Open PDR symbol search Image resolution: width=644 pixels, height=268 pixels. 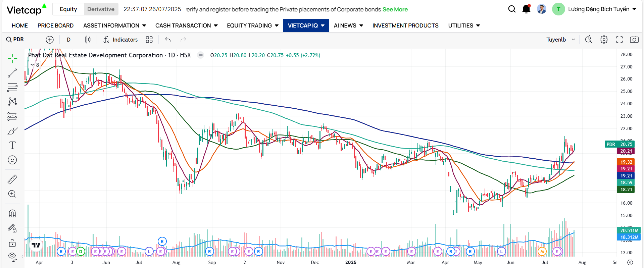click(x=15, y=40)
